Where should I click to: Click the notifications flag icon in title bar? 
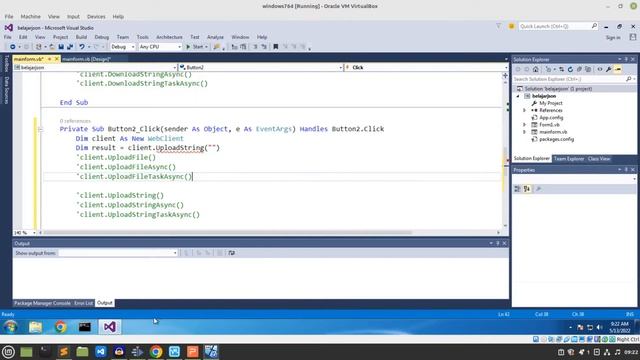(498, 26)
